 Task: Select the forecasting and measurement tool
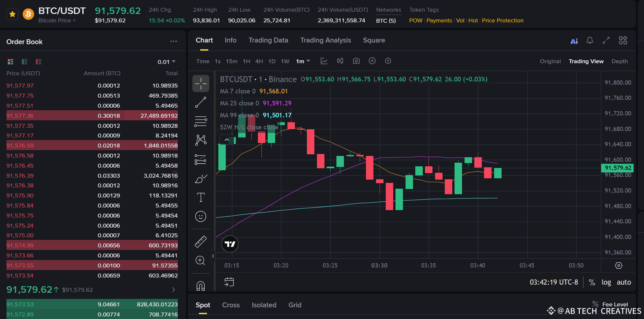[x=201, y=159]
